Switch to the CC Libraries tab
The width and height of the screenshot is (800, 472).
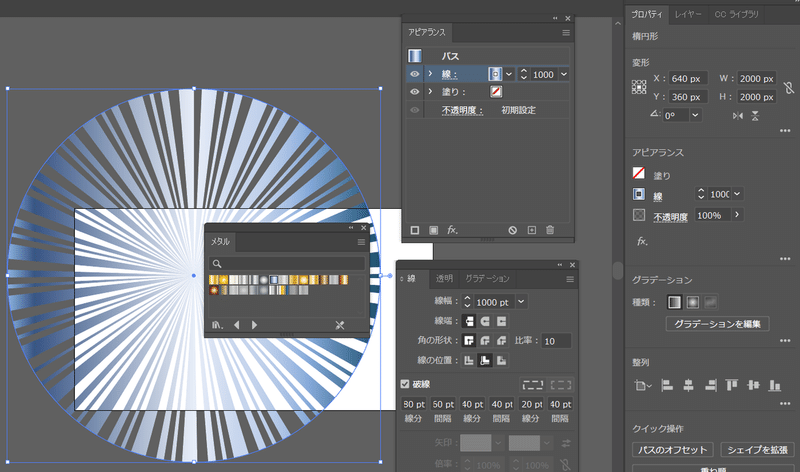(x=736, y=14)
